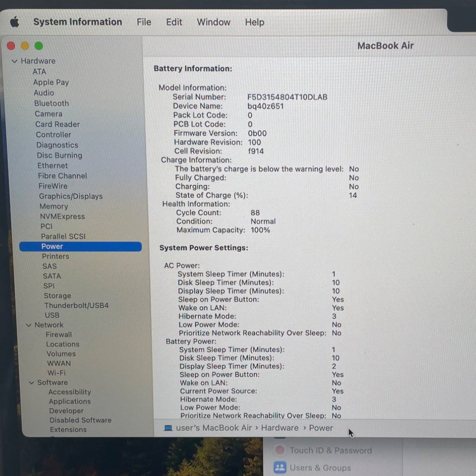Select Parallel SCSI in the sidebar
This screenshot has width=476, height=476.
64,237
